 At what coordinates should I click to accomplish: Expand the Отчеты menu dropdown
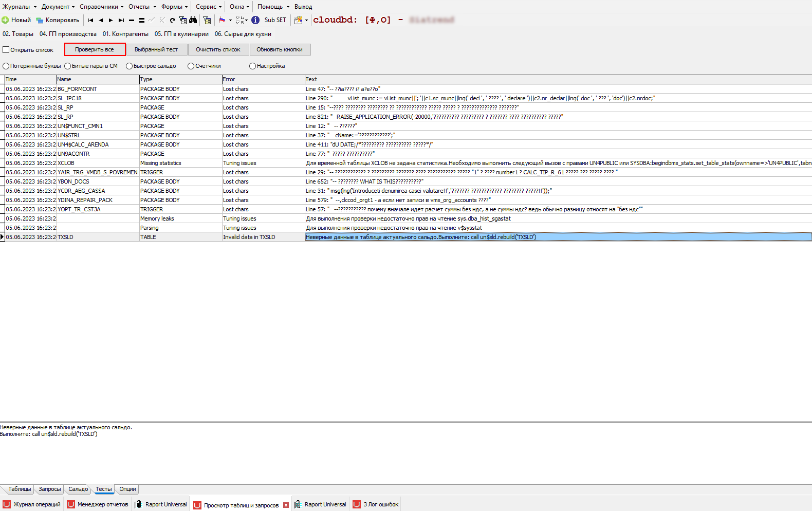tap(155, 7)
